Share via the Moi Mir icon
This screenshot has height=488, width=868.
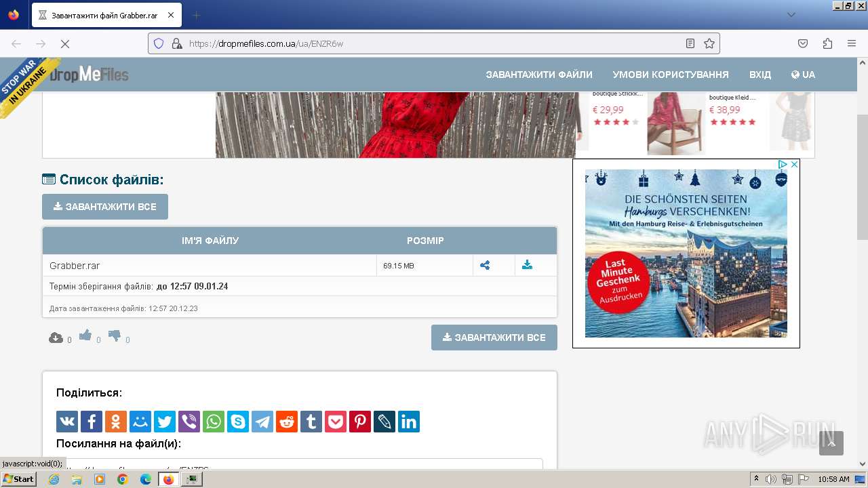[x=140, y=422]
